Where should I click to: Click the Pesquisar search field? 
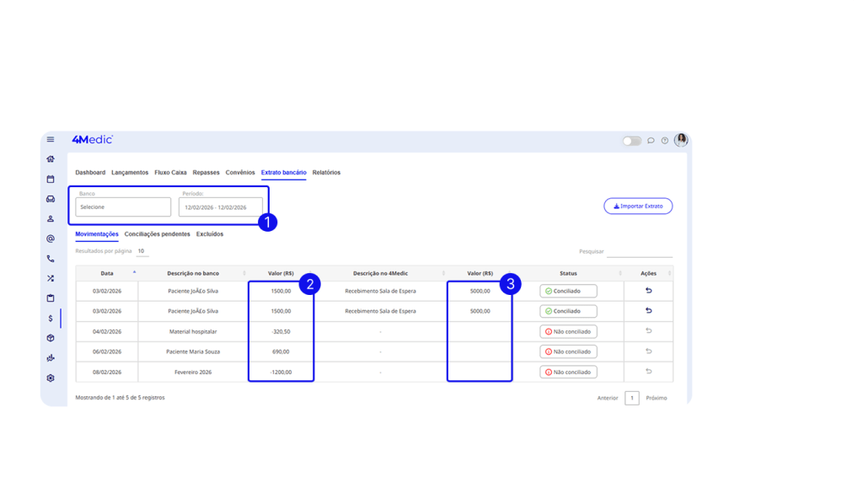point(640,251)
